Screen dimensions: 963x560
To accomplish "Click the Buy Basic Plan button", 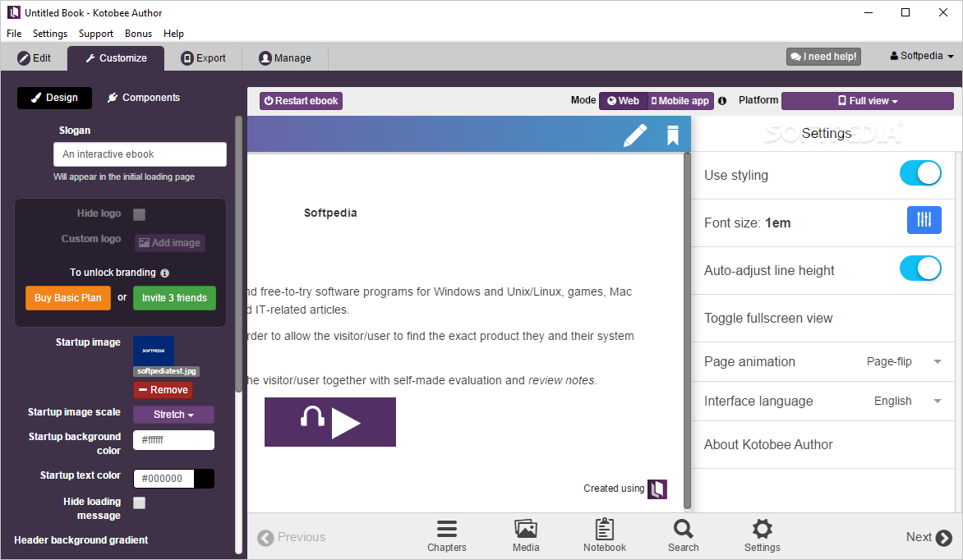I will point(67,298).
